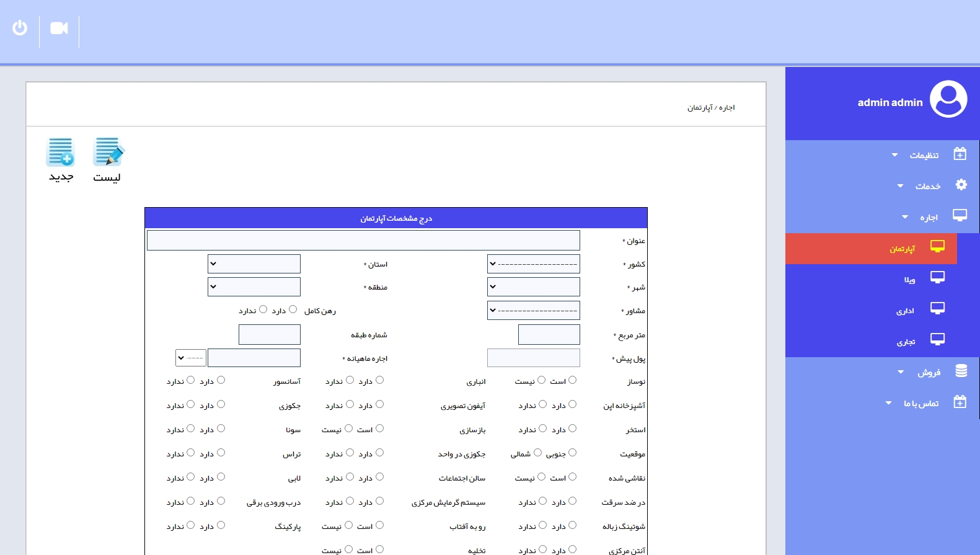
Task: Select 'جنوبی' radio for موقعیت
Action: pyautogui.click(x=572, y=453)
